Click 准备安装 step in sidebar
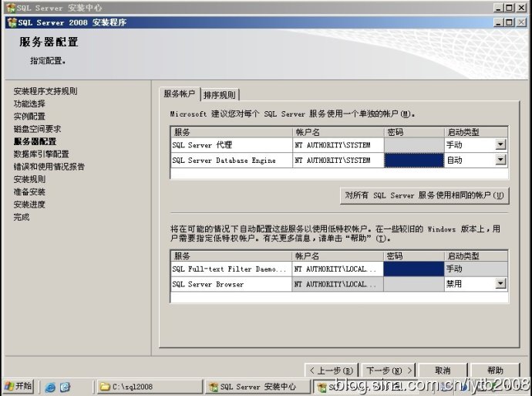Image resolution: width=532 pixels, height=396 pixels. pos(29,191)
